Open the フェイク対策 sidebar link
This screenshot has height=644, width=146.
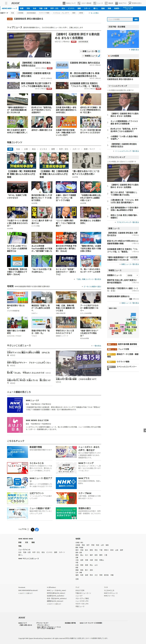(x=123, y=349)
